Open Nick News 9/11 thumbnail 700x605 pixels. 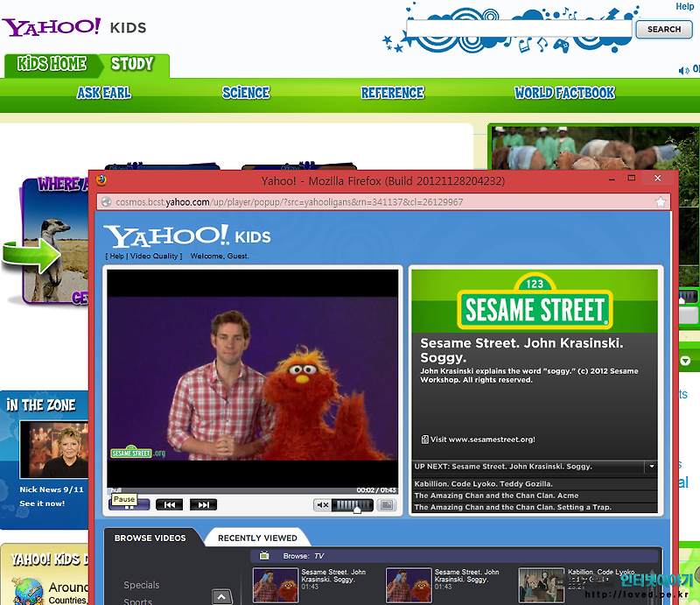54,449
